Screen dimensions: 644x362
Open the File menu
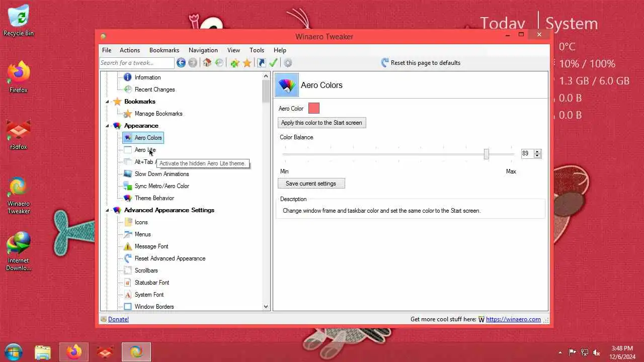(x=107, y=50)
